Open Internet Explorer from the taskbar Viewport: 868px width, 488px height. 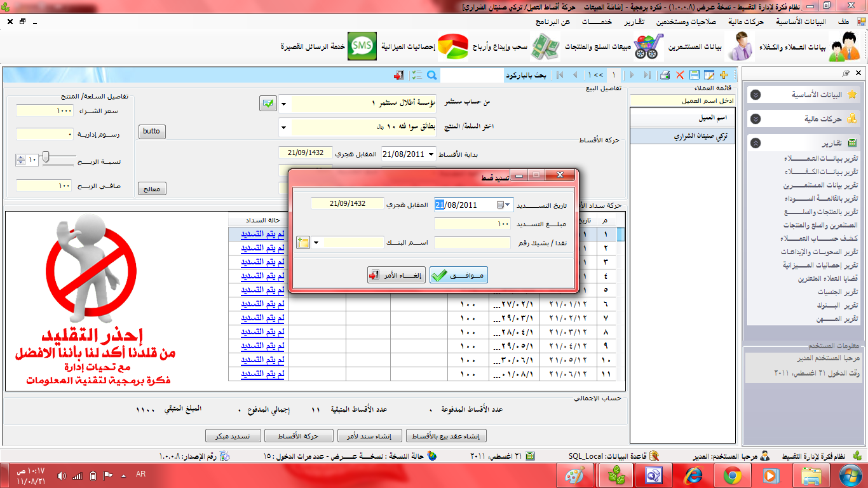693,475
